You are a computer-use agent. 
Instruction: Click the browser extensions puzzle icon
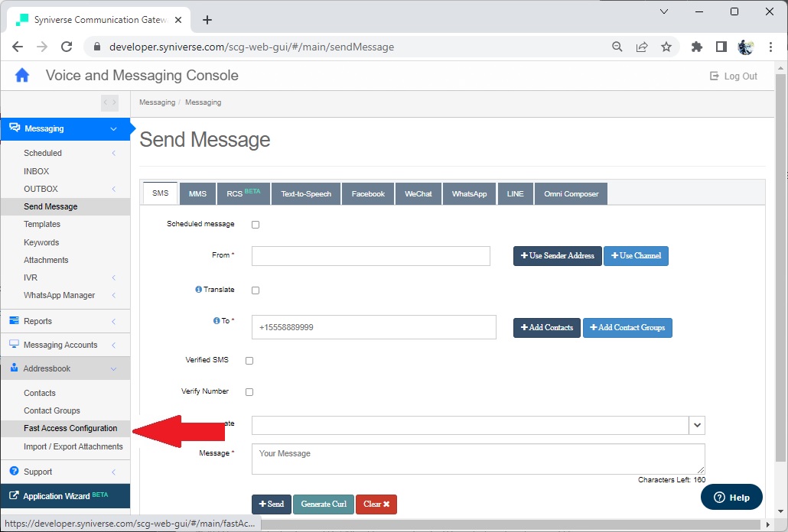click(x=696, y=47)
